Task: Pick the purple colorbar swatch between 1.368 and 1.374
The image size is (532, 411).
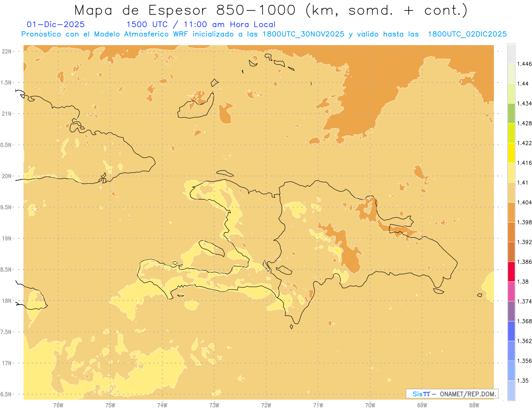Action: pyautogui.click(x=511, y=311)
